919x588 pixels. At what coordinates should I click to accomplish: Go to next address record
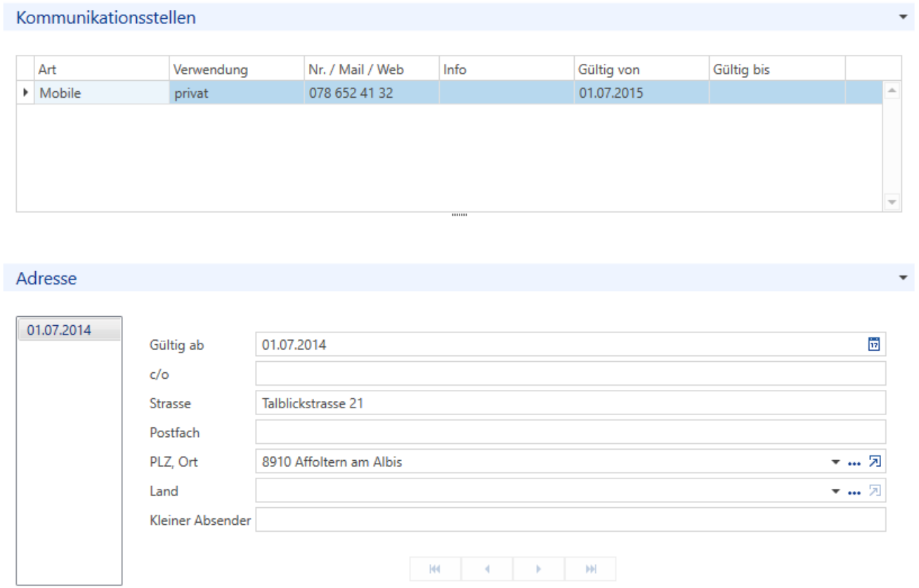pyautogui.click(x=538, y=569)
